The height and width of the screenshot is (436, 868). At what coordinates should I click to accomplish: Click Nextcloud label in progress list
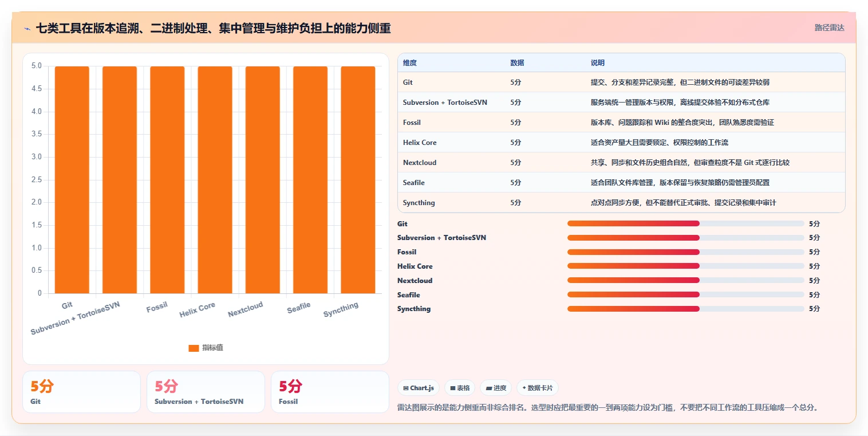[415, 281]
